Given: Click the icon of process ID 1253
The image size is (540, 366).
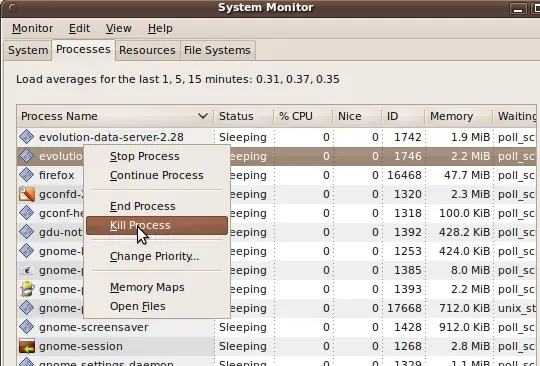Looking at the screenshot, I should 27,251.
